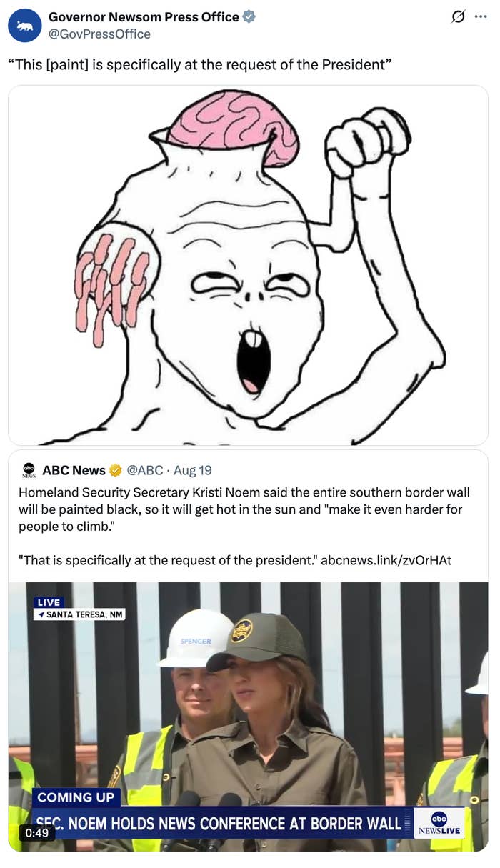
Task: Play the Noem news conference video
Action: point(248,717)
